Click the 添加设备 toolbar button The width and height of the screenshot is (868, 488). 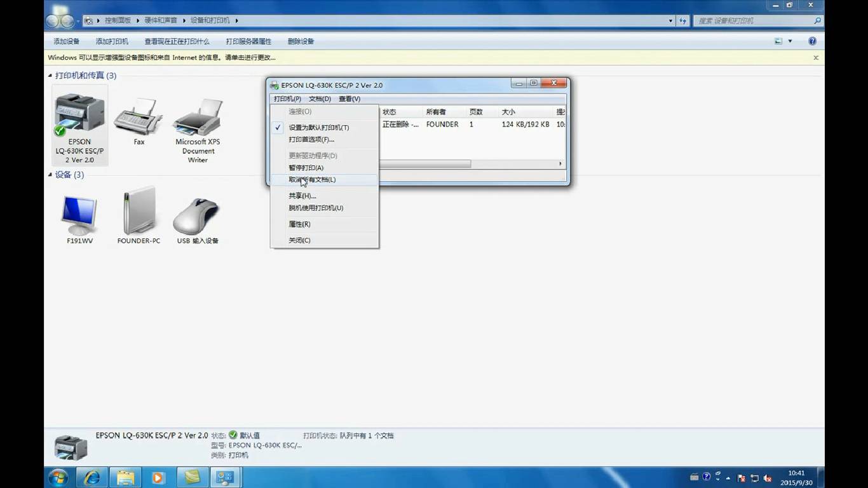67,41
